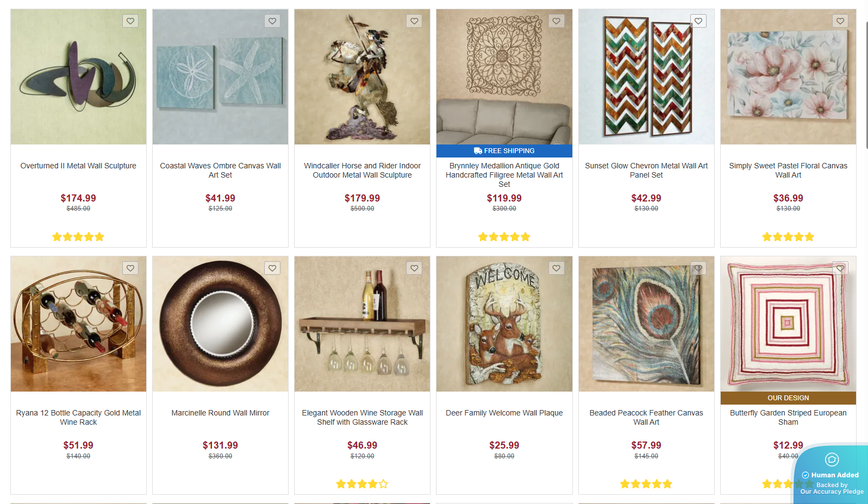Wishlist the Simply Sweet Pastel Floral Canvas
The width and height of the screenshot is (868, 504).
pyautogui.click(x=840, y=21)
